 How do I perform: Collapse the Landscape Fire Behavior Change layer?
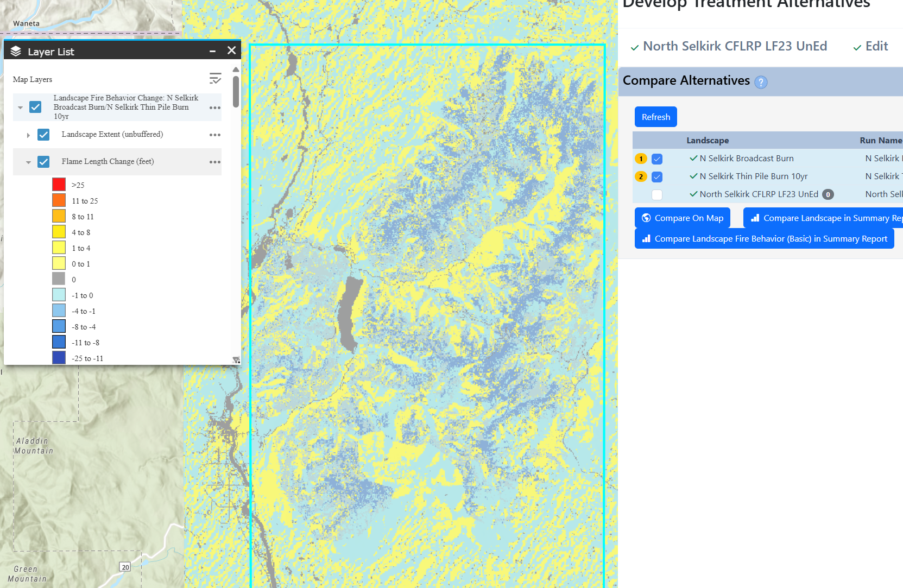tap(21, 106)
